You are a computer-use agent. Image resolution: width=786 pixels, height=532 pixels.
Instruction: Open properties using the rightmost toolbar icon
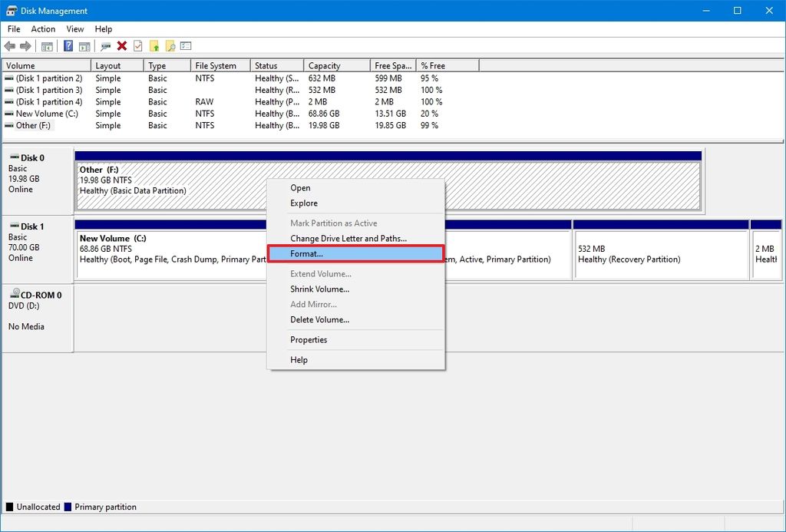click(x=185, y=45)
